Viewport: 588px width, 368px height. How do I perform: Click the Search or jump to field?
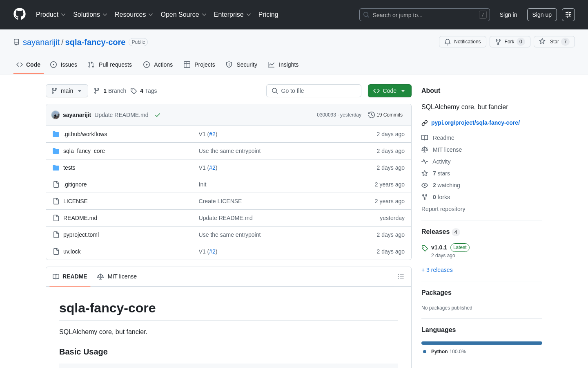click(425, 15)
